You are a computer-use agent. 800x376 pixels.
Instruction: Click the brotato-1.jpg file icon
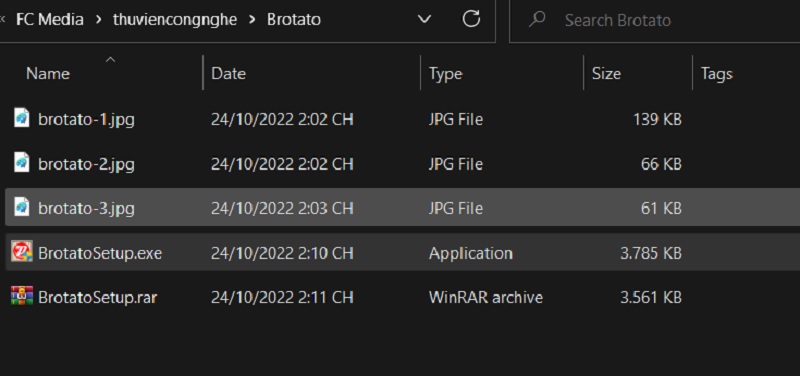point(21,118)
